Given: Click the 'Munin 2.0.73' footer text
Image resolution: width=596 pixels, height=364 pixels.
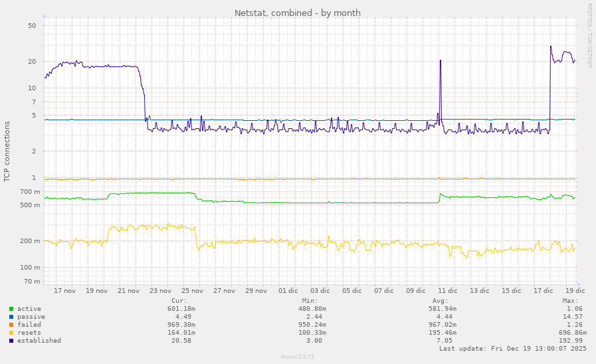Looking at the screenshot, I should (298, 357).
